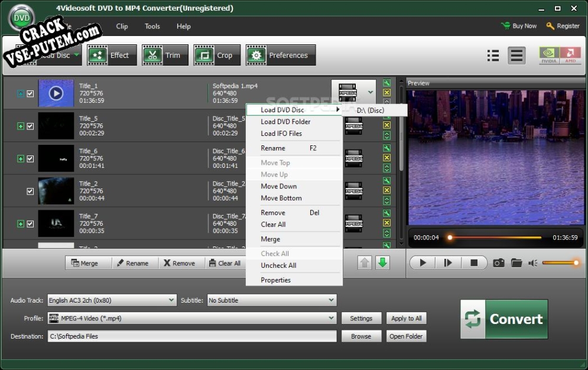Viewport: 588px width, 370px height.
Task: Switch to detailed list view icon
Action: click(x=516, y=56)
